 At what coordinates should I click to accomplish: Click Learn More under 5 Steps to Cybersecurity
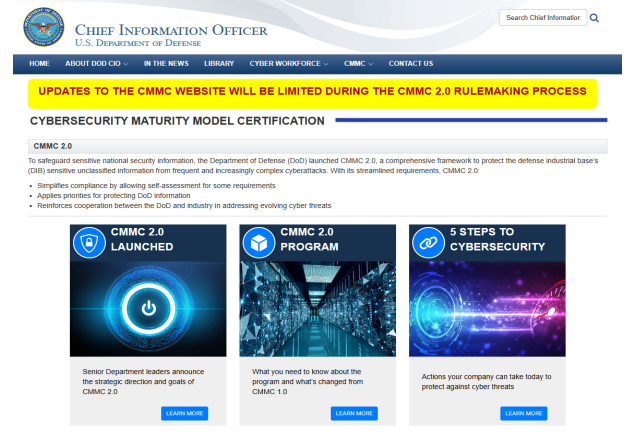click(523, 413)
